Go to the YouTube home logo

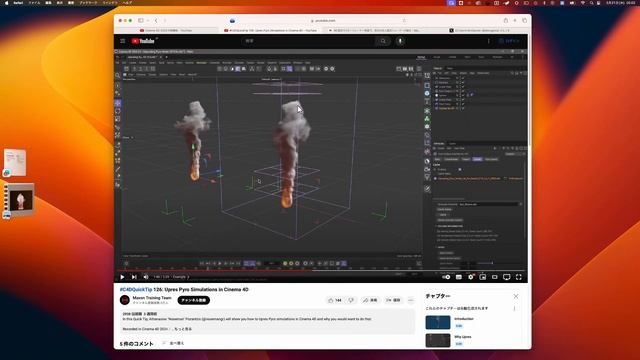tap(144, 41)
